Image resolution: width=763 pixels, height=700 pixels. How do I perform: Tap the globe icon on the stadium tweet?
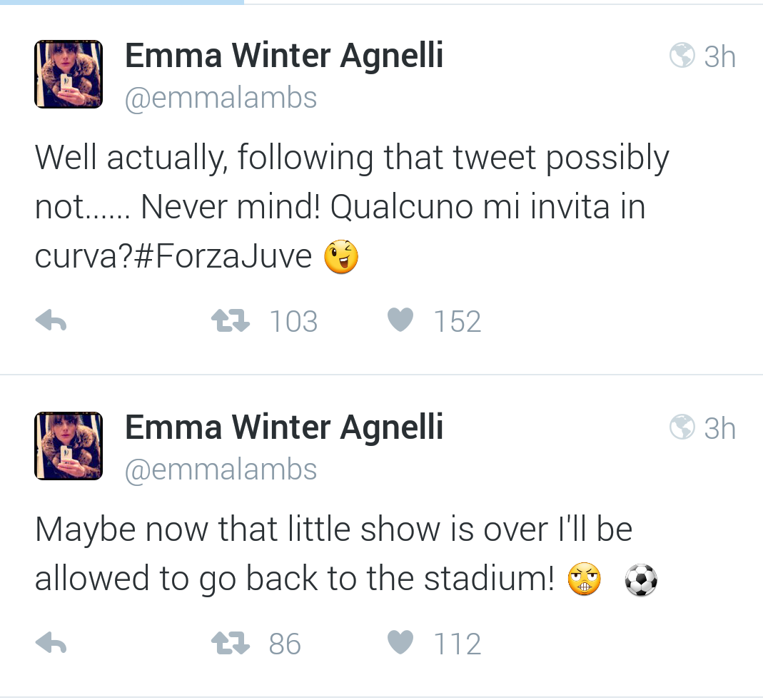[x=682, y=427]
